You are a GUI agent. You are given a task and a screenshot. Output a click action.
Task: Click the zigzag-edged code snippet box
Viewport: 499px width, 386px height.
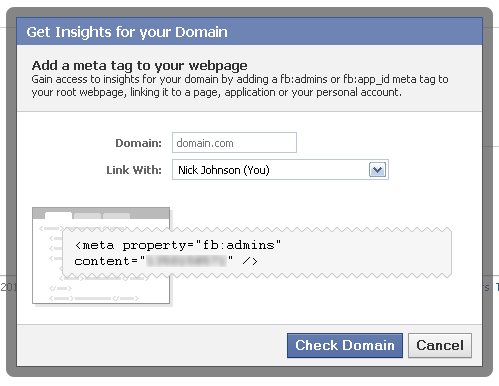coord(257,253)
